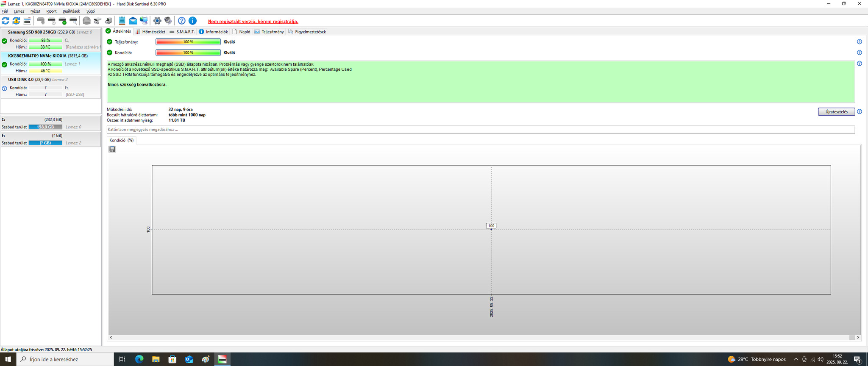868x366 pixels.
Task: Select the KXG80ZN84T09 NVMe KIOXIA disk
Action: (50, 63)
